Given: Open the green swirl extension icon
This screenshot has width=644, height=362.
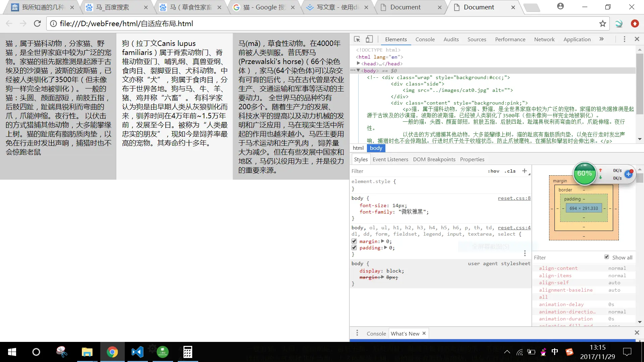Looking at the screenshot, I should tap(619, 23).
